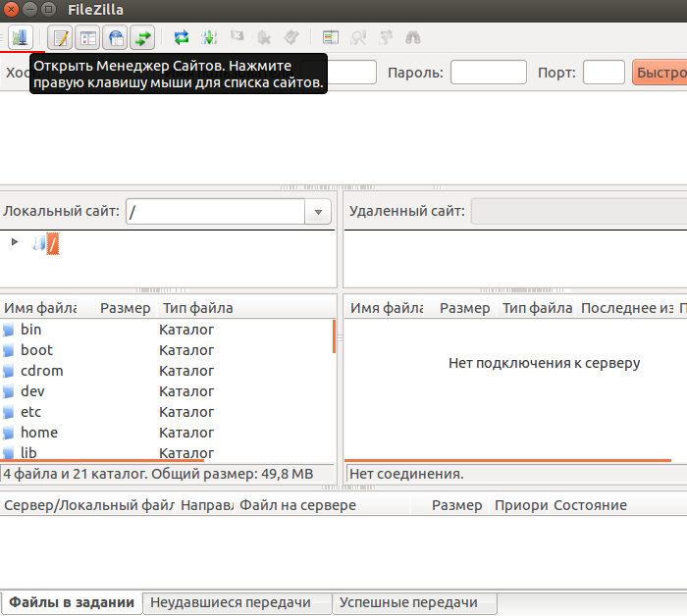The width and height of the screenshot is (687, 616).
Task: Disconnect from the current server icon
Action: [x=264, y=37]
